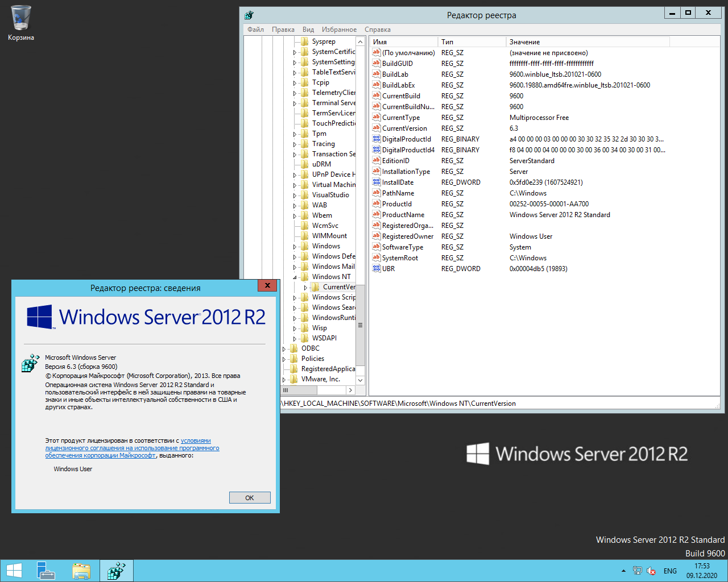Close the About Registry Editor dialog

point(267,285)
